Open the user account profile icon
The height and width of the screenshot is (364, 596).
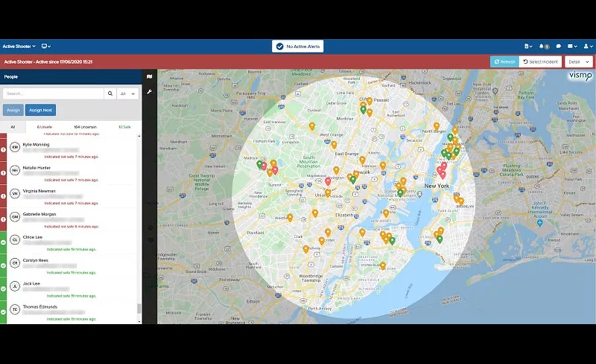point(587,46)
